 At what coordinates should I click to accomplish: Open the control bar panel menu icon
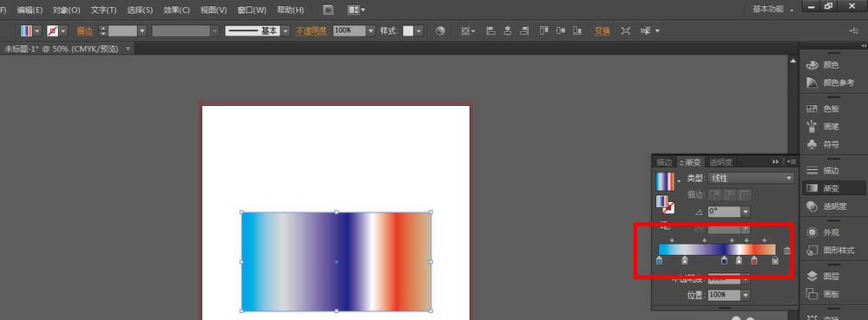point(853,31)
